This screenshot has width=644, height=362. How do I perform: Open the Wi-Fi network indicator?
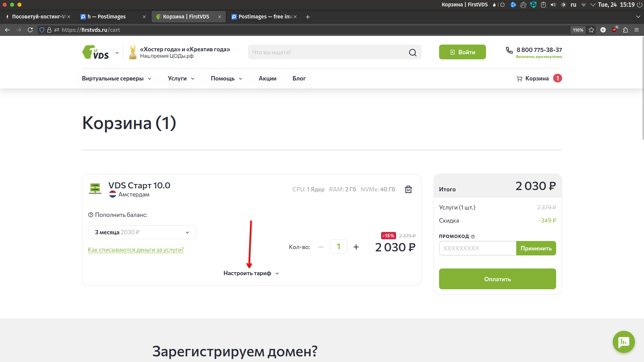583,5
